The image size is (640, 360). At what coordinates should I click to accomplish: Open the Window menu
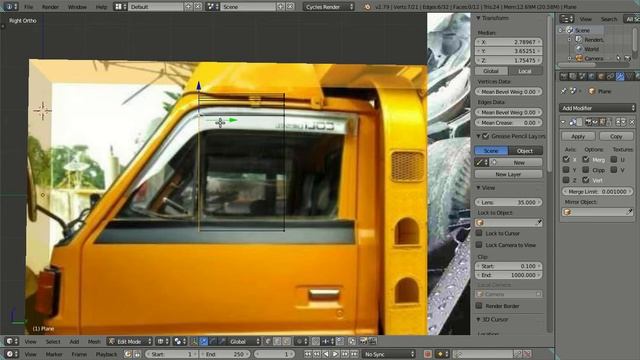(77, 7)
